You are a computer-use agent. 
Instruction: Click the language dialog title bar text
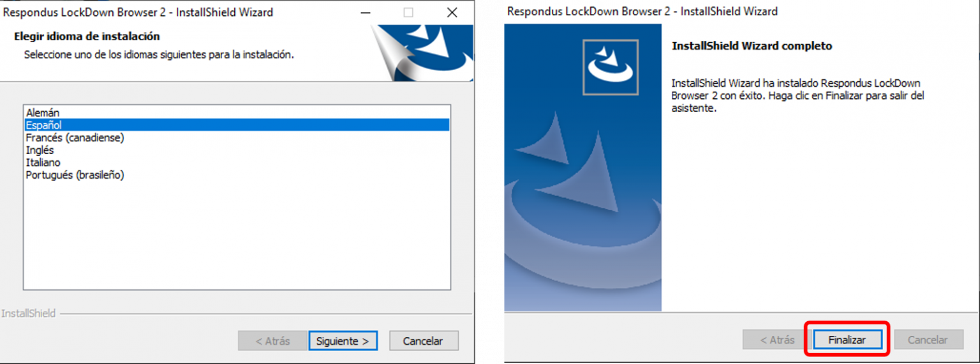(x=138, y=12)
